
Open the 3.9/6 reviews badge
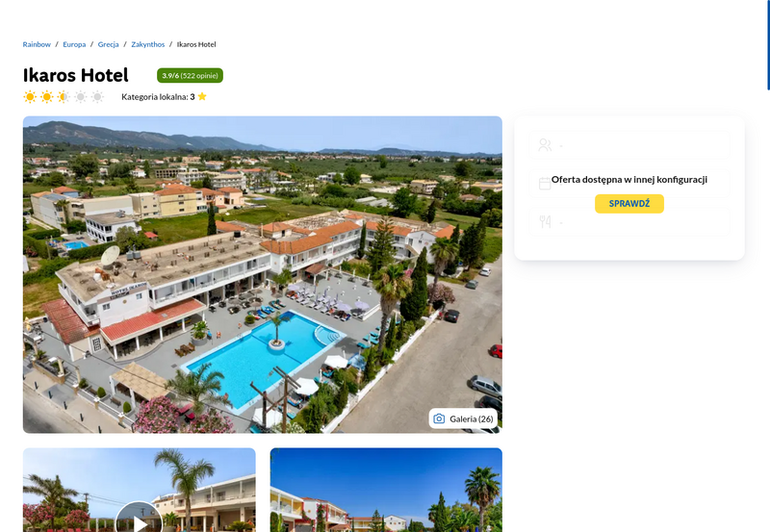click(x=190, y=76)
